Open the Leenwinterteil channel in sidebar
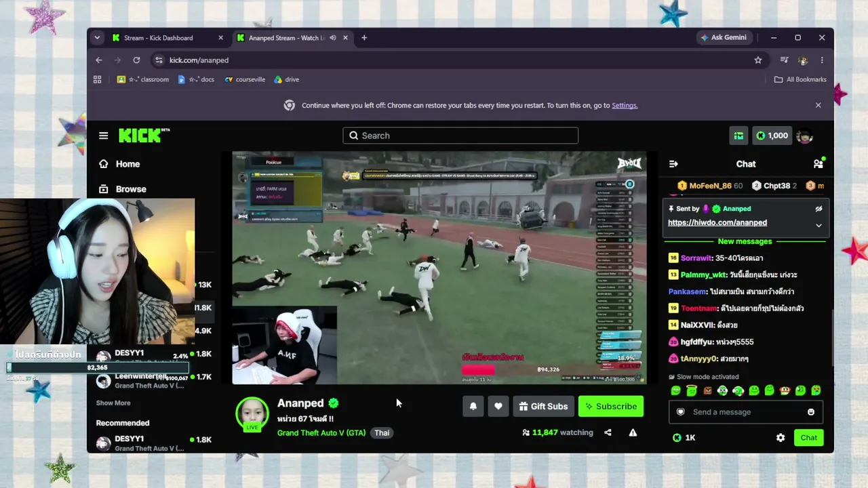Viewport: 868px width, 488px height. [x=155, y=381]
